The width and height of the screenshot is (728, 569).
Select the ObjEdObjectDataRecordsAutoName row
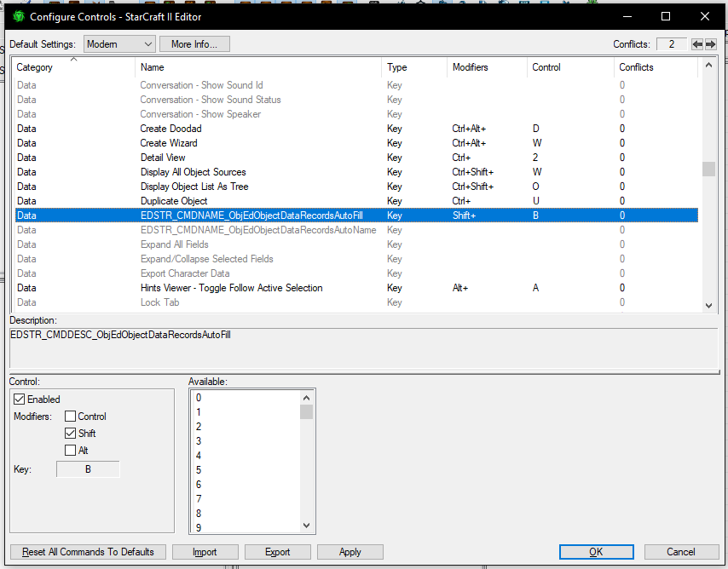(x=356, y=230)
